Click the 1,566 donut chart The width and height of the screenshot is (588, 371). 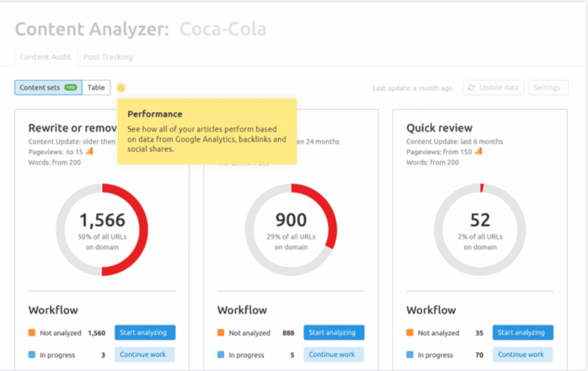point(102,228)
